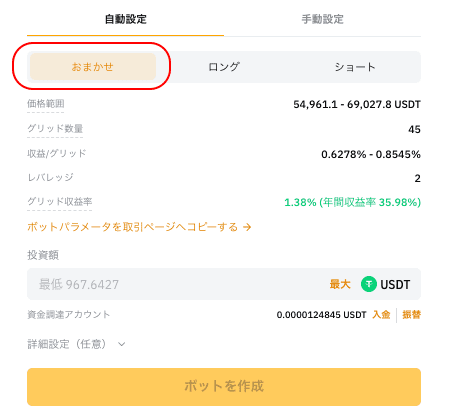Click the グリッド収益率 underlined label

point(60,201)
